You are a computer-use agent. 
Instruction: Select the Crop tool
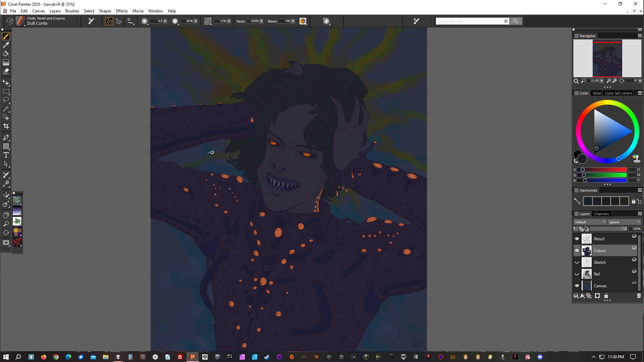pos(6,126)
